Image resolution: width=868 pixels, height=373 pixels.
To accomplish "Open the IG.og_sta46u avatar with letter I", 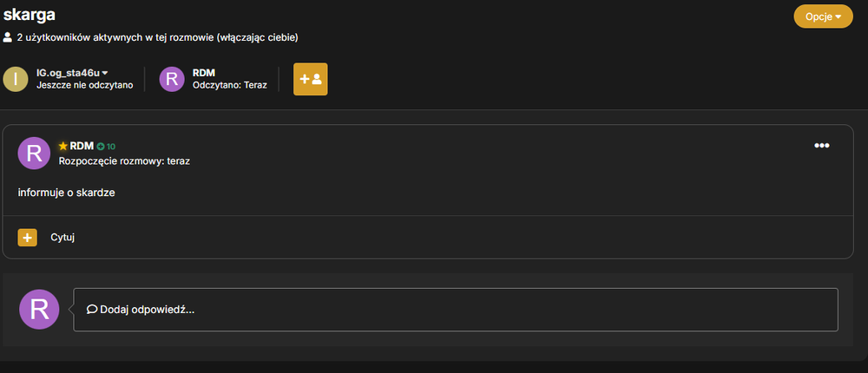I will [16, 79].
